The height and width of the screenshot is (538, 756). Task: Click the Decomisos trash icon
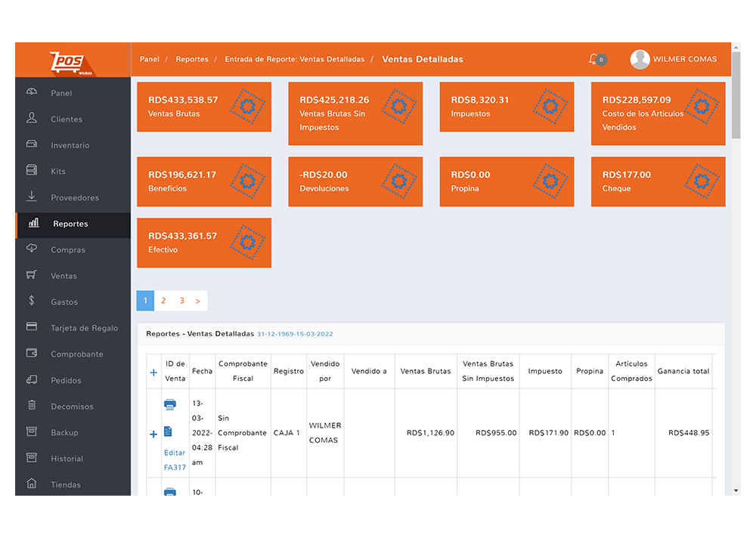[x=32, y=406]
